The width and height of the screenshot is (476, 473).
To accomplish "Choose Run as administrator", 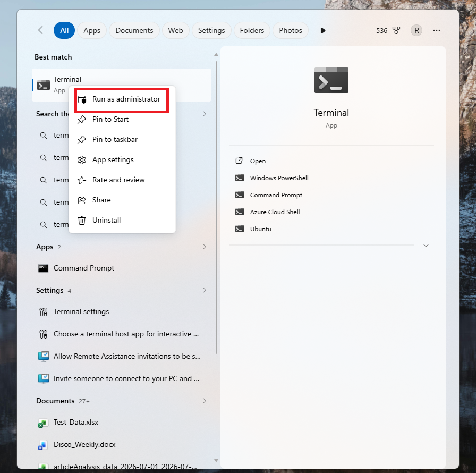I will coord(122,99).
